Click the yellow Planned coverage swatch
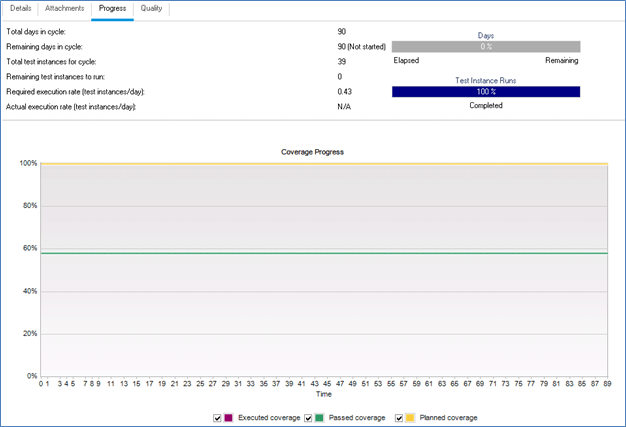Screen dimensions: 626x427 click(x=410, y=417)
